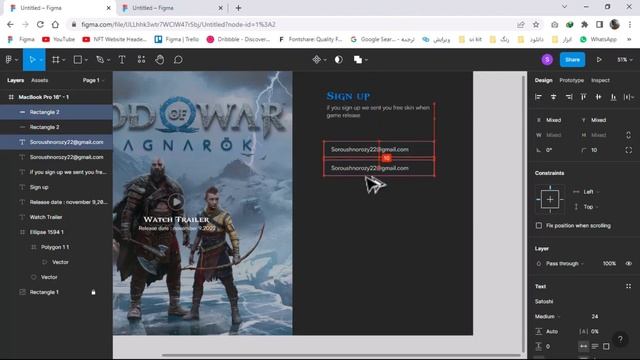Open the WhatsApp bookmark

coord(598,39)
